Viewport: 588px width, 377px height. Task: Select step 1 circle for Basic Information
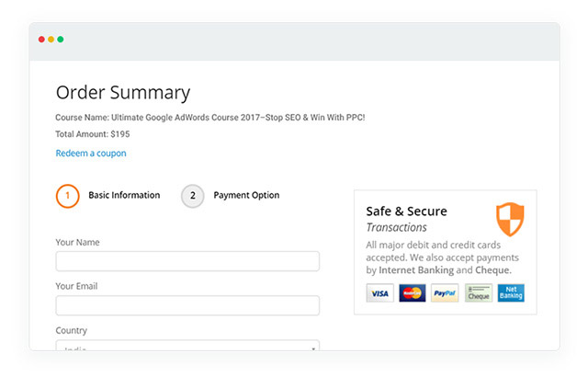[x=67, y=196]
